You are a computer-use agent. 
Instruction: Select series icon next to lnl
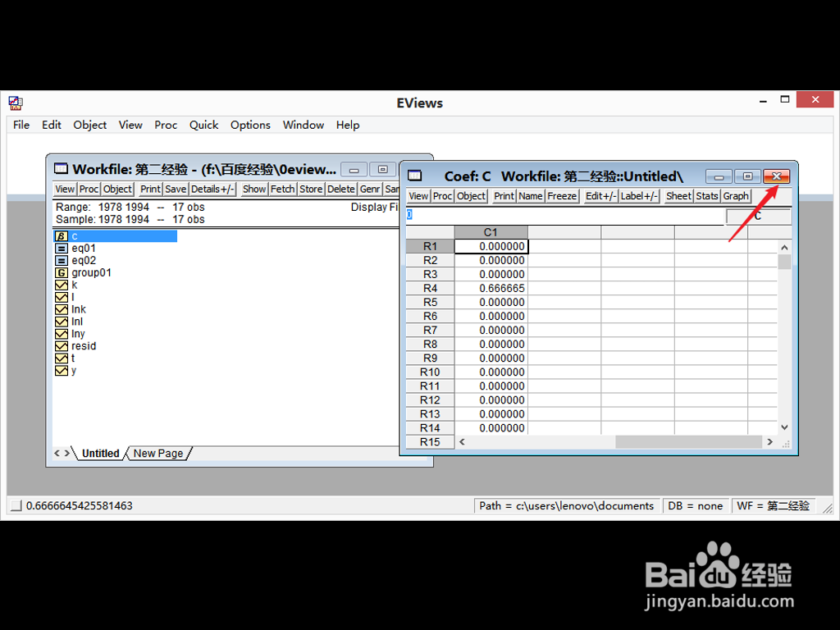click(61, 322)
